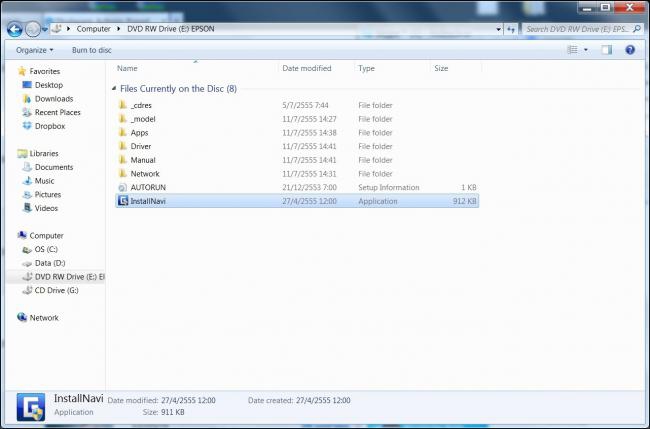Screen dimensions: 650x429
Task: Sort by Type column header
Action: (x=366, y=68)
